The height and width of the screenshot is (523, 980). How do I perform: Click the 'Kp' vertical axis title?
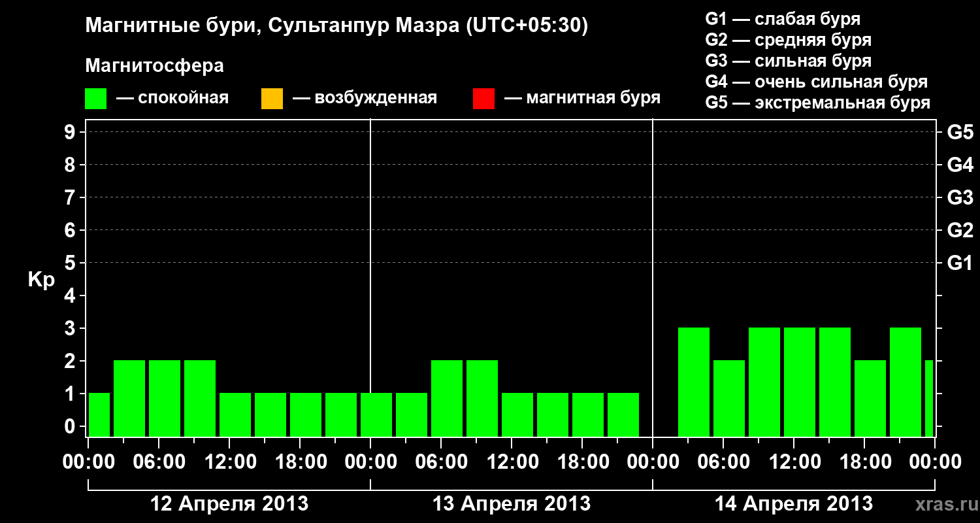pos(41,280)
